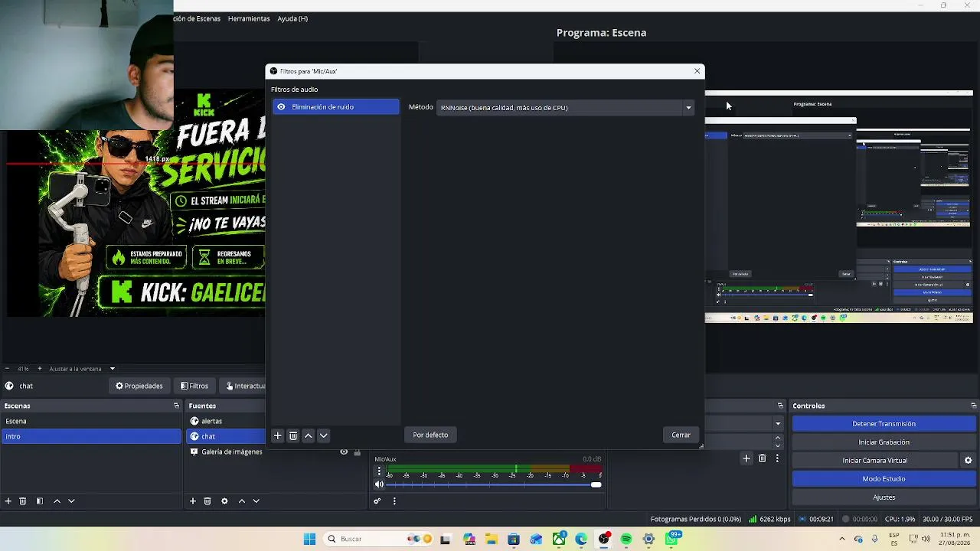Viewport: 980px width, 551px height.
Task: Show hidden system tray icons
Action: 844,539
